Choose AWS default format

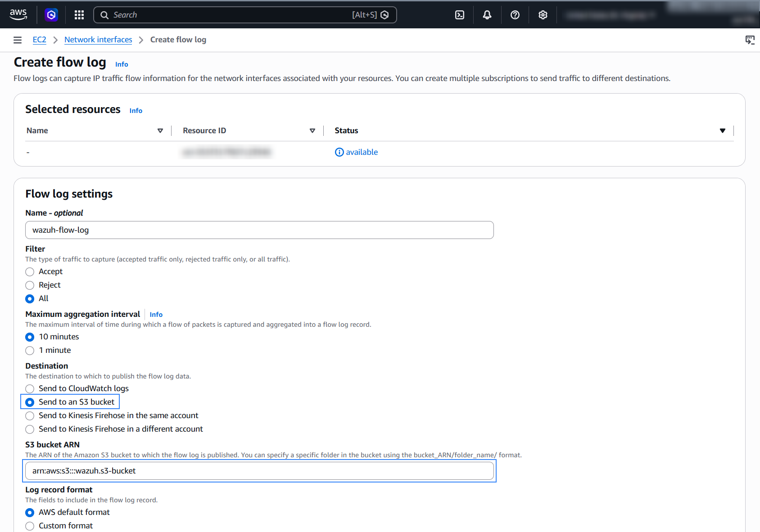(30, 513)
